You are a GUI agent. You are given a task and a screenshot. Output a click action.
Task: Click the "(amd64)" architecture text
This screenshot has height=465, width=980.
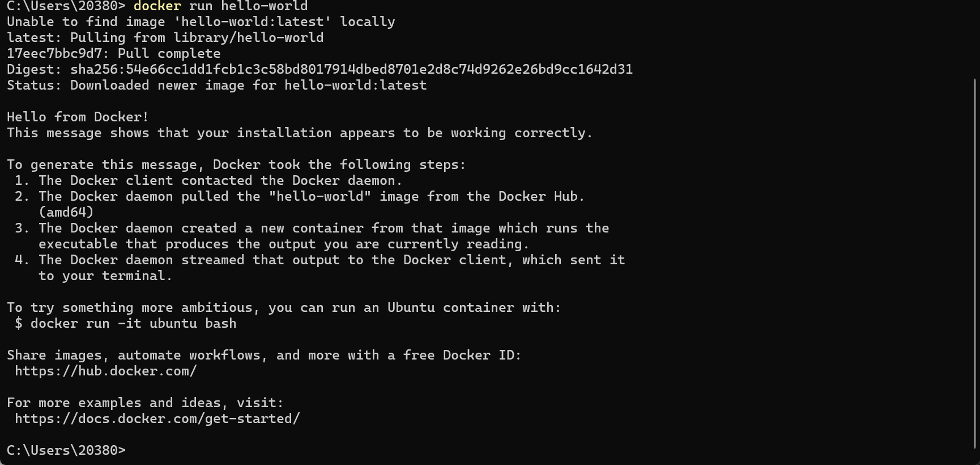point(66,213)
